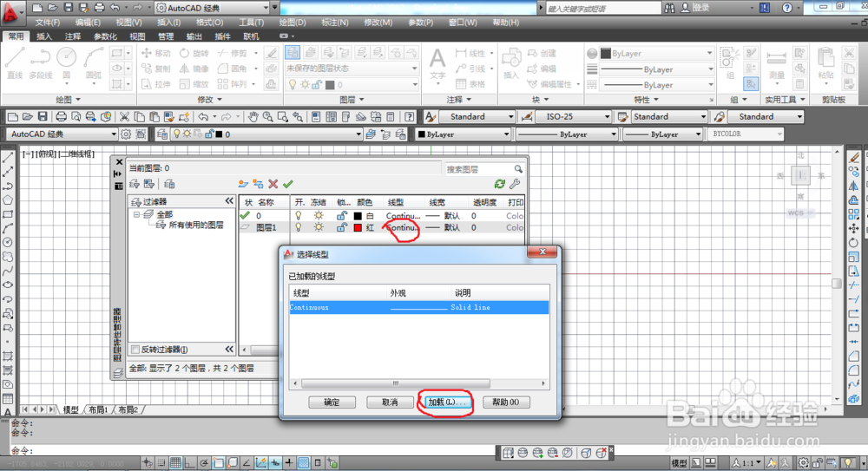Refresh the layer list

coord(499,184)
